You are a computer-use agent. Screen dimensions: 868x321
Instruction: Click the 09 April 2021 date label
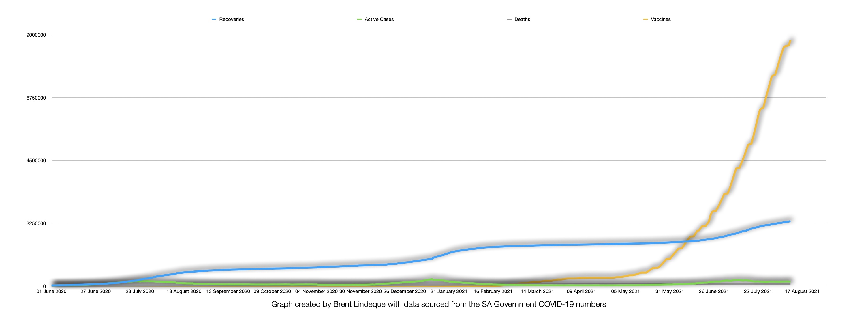581,291
